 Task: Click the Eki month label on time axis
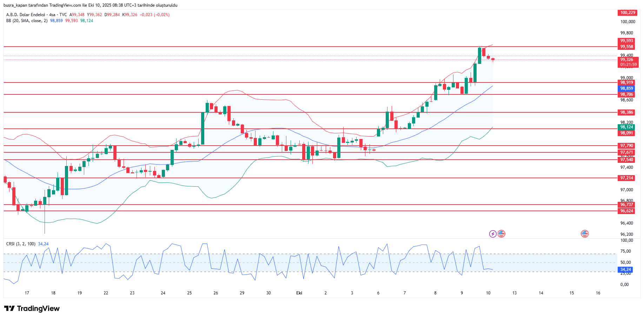(299, 293)
